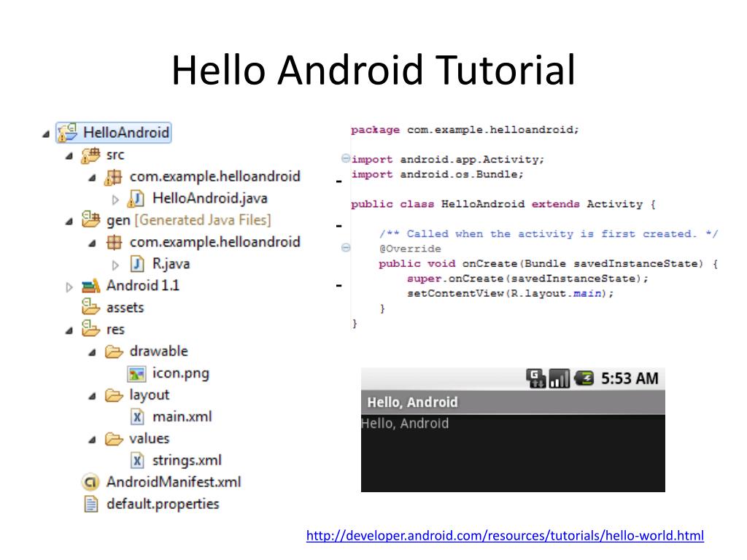Click the strings.xml file icon
This screenshot has width=747, height=560.
137,461
